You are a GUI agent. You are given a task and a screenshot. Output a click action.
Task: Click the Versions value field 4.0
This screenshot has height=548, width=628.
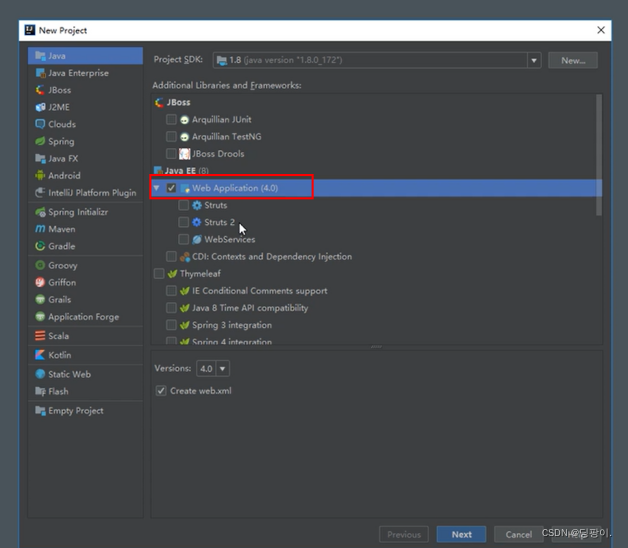(206, 369)
